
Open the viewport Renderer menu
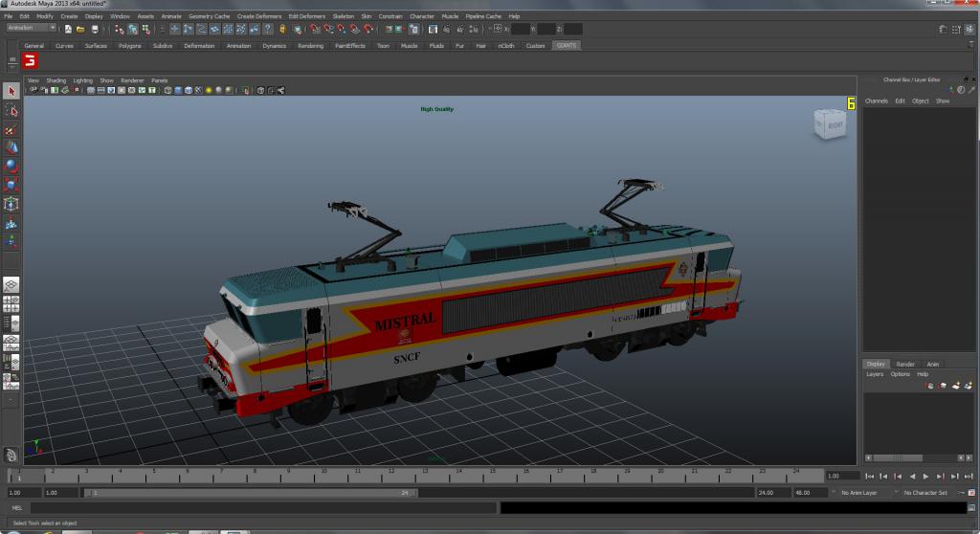click(132, 80)
